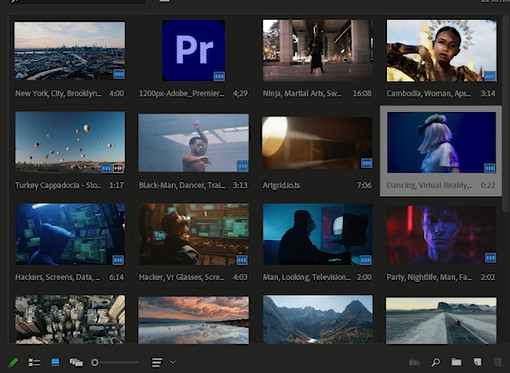Screen dimensions: 510x373
Task: Select the Black-Man Dancer thumbnail
Action: point(193,143)
